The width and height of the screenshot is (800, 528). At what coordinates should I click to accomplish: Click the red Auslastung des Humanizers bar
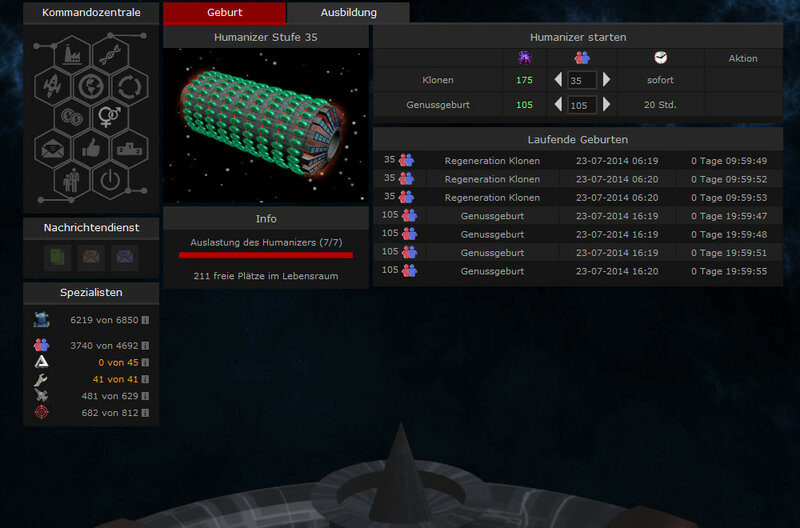[266, 255]
